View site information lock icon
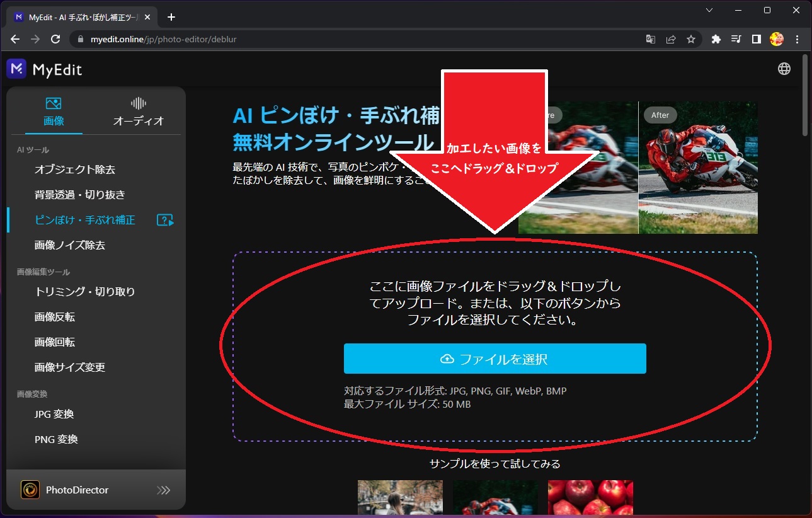The height and width of the screenshot is (518, 812). pos(79,39)
